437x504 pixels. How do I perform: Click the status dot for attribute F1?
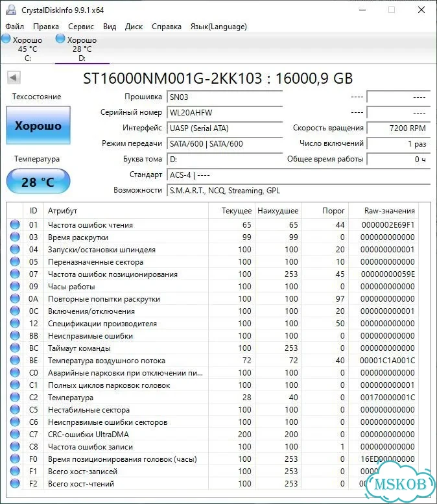[15, 471]
